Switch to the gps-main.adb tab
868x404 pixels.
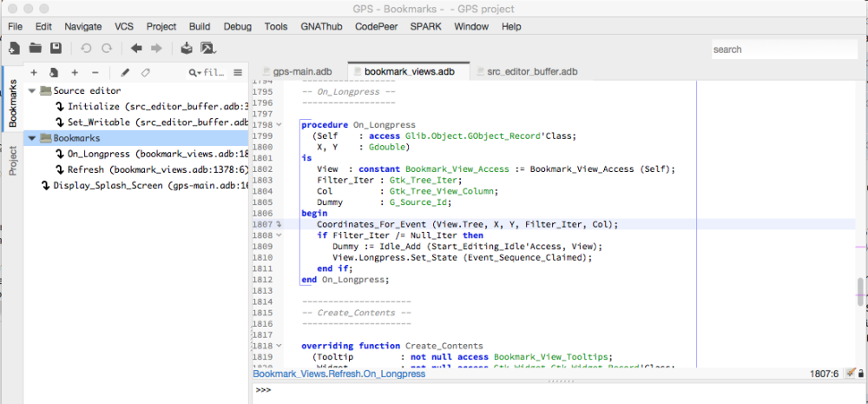301,71
